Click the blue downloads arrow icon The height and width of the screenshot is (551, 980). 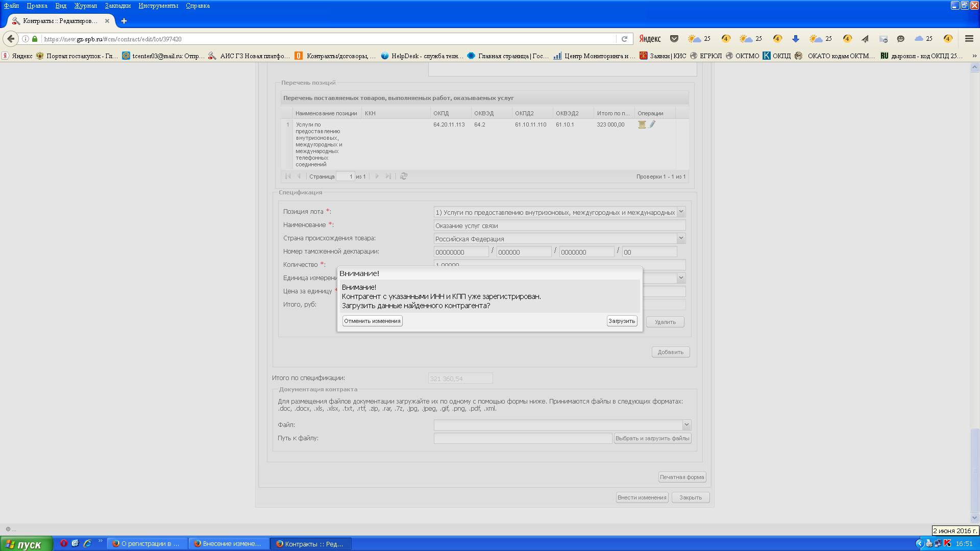[795, 39]
